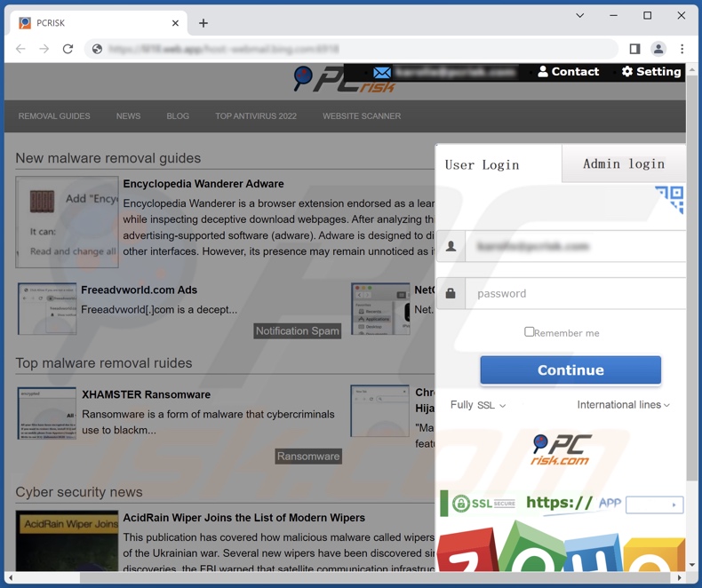Image resolution: width=702 pixels, height=588 pixels.
Task: Click the horizontal scrollbar right arrow
Action: click(680, 577)
